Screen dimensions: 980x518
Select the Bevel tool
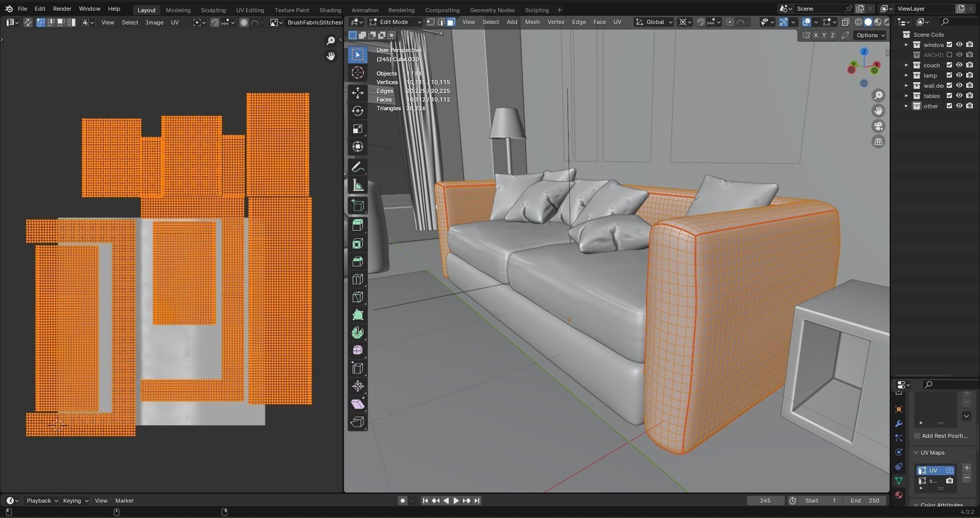pyautogui.click(x=358, y=261)
